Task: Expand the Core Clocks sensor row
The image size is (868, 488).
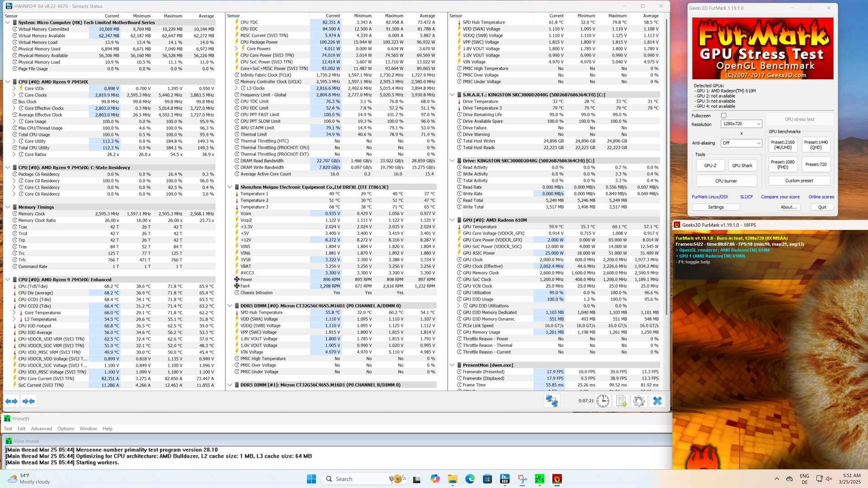Action: (x=14, y=95)
